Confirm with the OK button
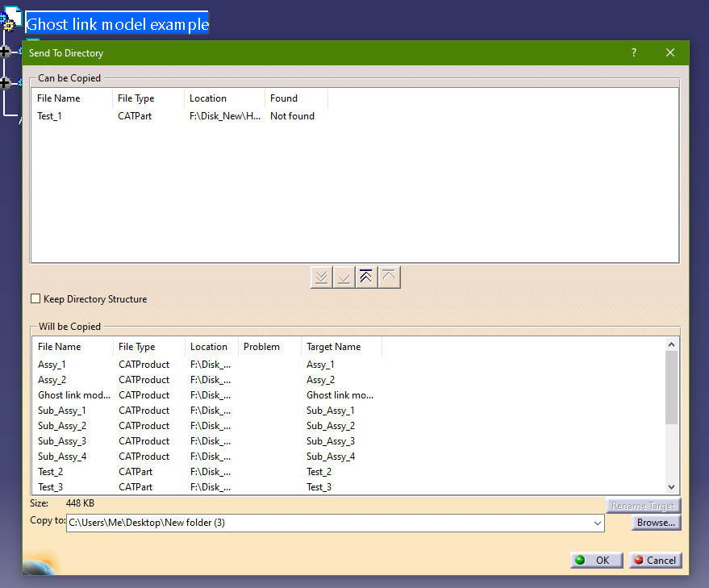Viewport: 709px width, 588px height. pos(596,561)
